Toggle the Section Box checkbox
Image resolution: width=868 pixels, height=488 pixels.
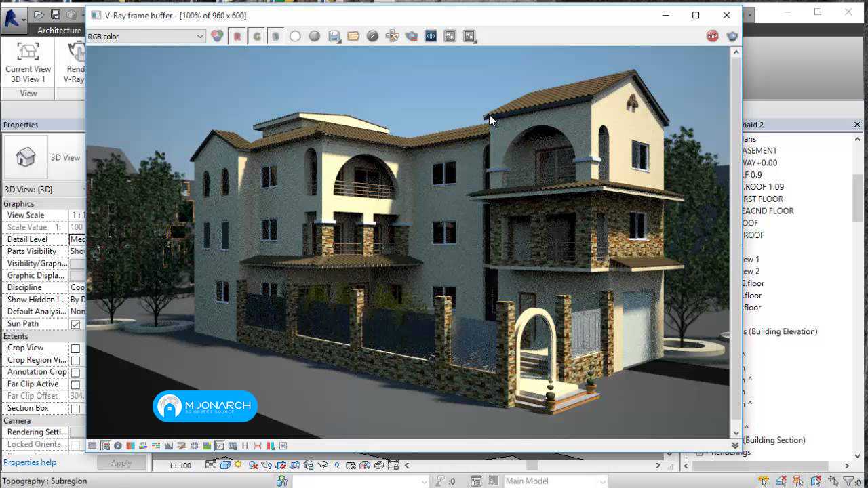[x=75, y=409]
